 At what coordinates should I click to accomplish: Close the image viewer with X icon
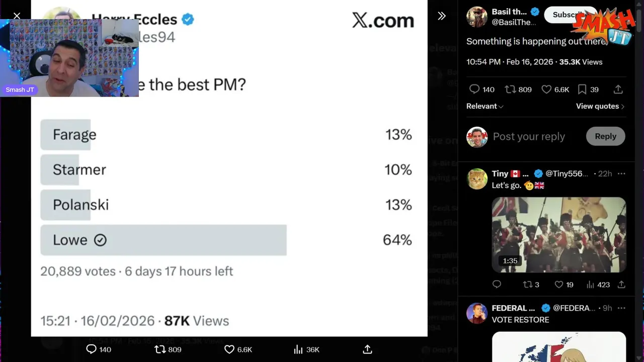click(17, 16)
